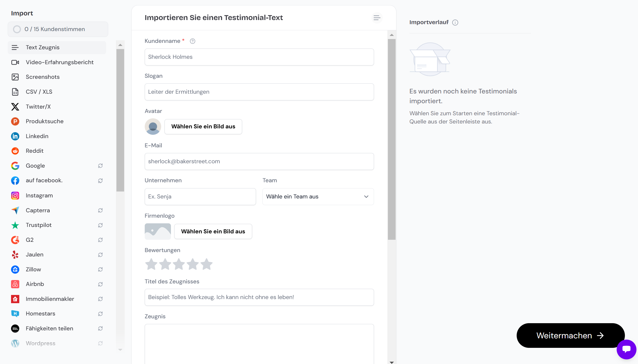Open the Video-Erfahrungsbericht menu item
This screenshot has width=638, height=364.
59,62
